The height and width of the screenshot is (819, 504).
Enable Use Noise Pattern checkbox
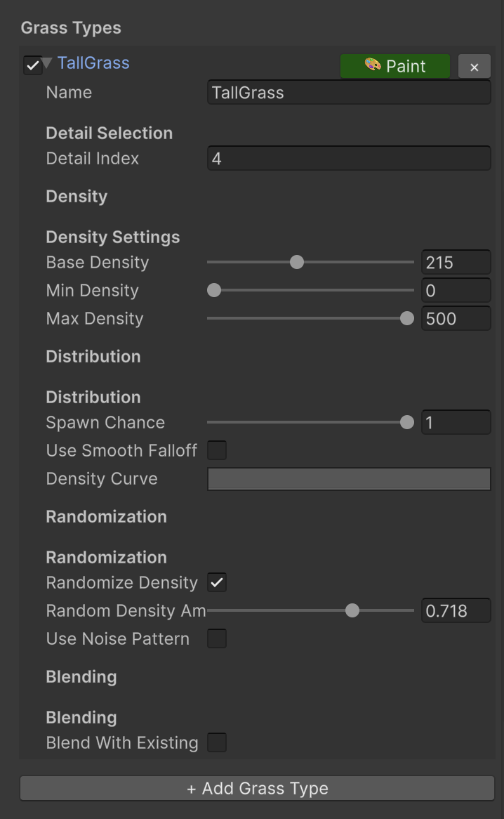217,638
